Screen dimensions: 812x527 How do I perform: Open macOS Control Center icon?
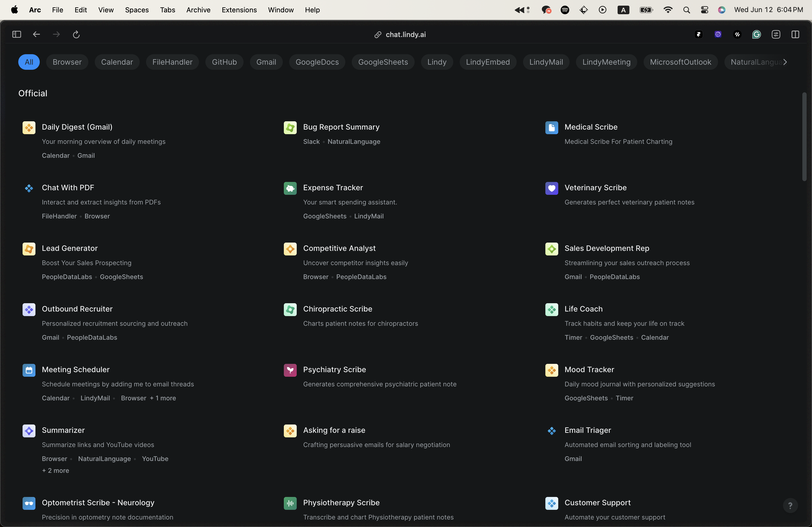click(705, 10)
